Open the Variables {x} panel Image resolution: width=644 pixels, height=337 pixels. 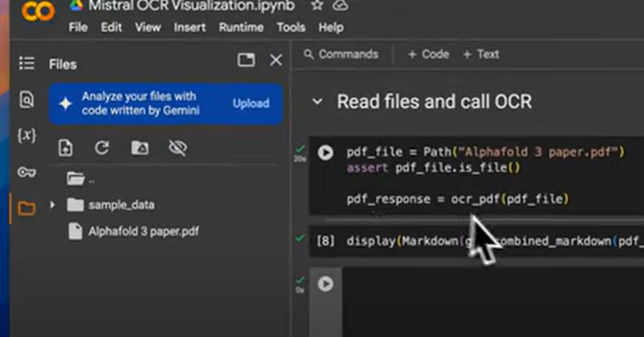tap(26, 136)
